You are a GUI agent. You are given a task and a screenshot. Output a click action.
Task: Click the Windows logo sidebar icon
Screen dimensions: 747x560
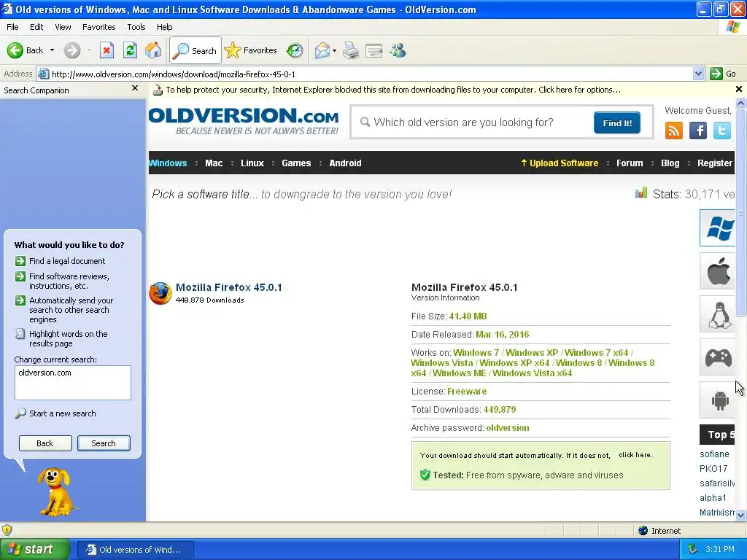pos(718,228)
